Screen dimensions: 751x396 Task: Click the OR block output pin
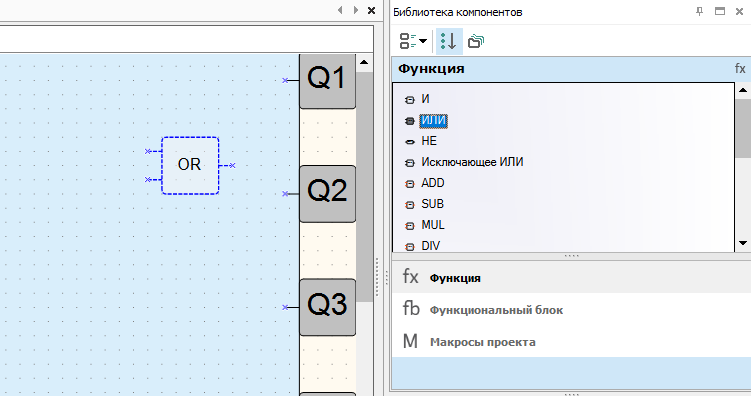(x=232, y=165)
